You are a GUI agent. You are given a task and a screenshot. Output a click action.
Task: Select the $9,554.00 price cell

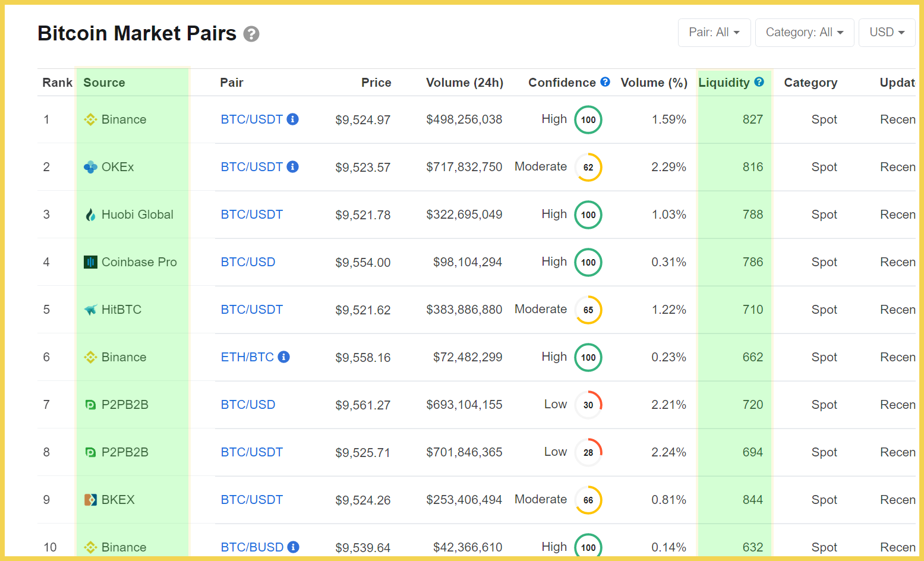(362, 262)
